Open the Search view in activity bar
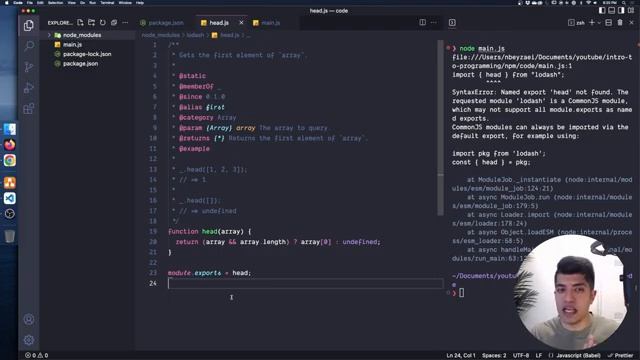 (x=29, y=46)
